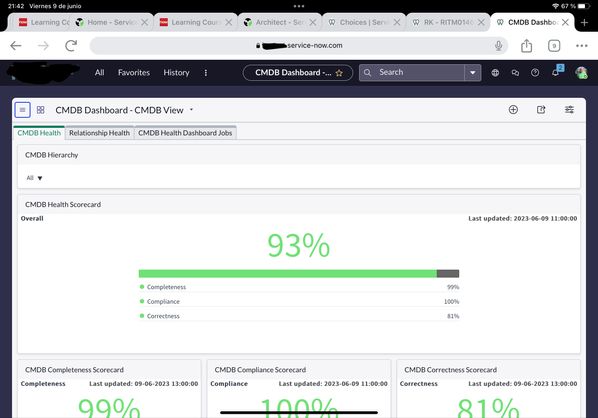This screenshot has width=598, height=418.
Task: Click the search magnifier icon
Action: 367,72
